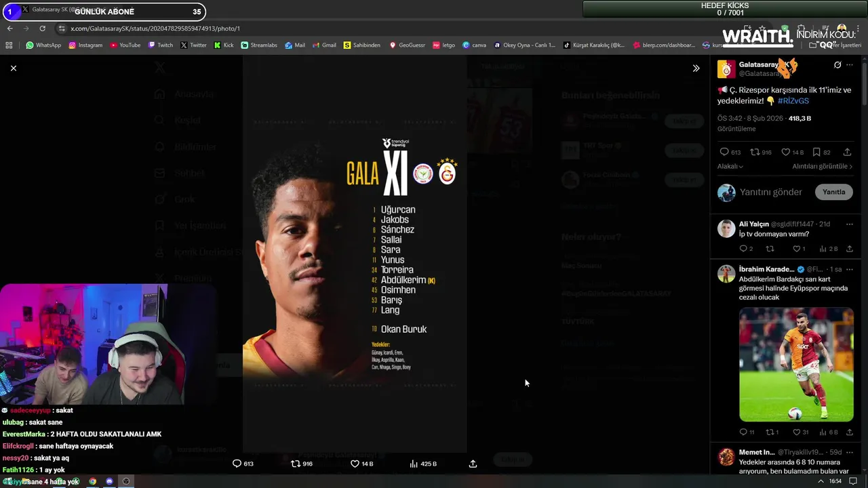Open the Kürşat Karakılıç TikTok bookmark
This screenshot has width=868, height=488.
click(x=594, y=45)
